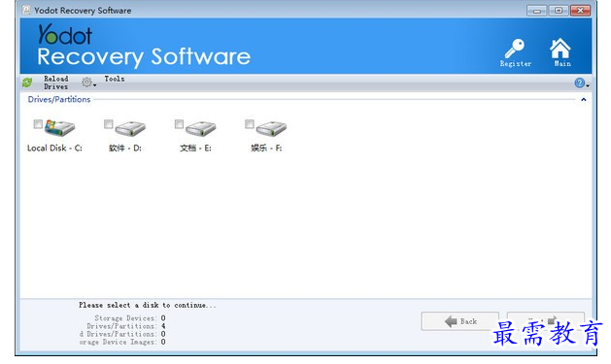The image size is (611, 364).
Task: Select the F: drive icon
Action: point(271,128)
